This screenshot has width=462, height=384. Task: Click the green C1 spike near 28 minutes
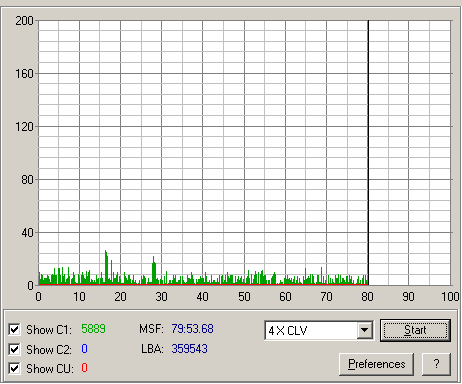pyautogui.click(x=154, y=271)
